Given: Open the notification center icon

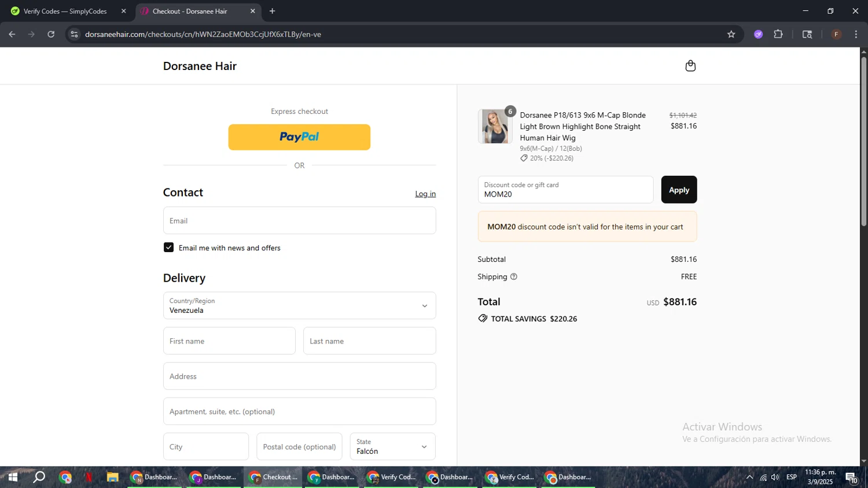Looking at the screenshot, I should (x=851, y=478).
